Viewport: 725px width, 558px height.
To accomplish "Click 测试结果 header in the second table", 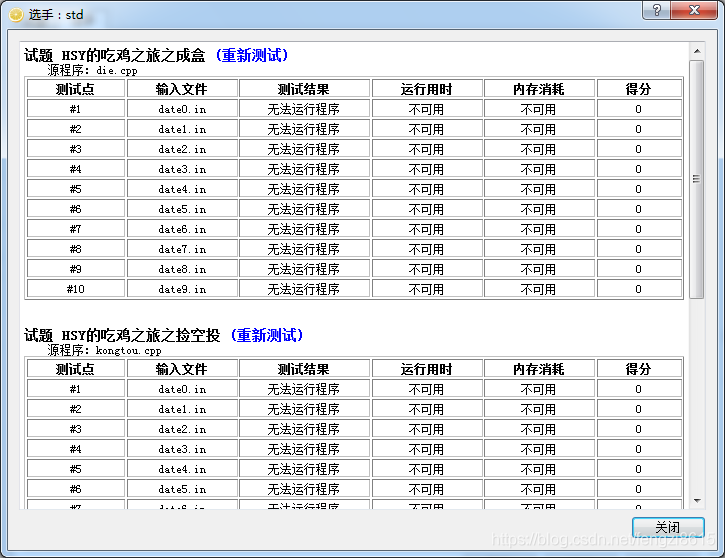I will point(303,369).
